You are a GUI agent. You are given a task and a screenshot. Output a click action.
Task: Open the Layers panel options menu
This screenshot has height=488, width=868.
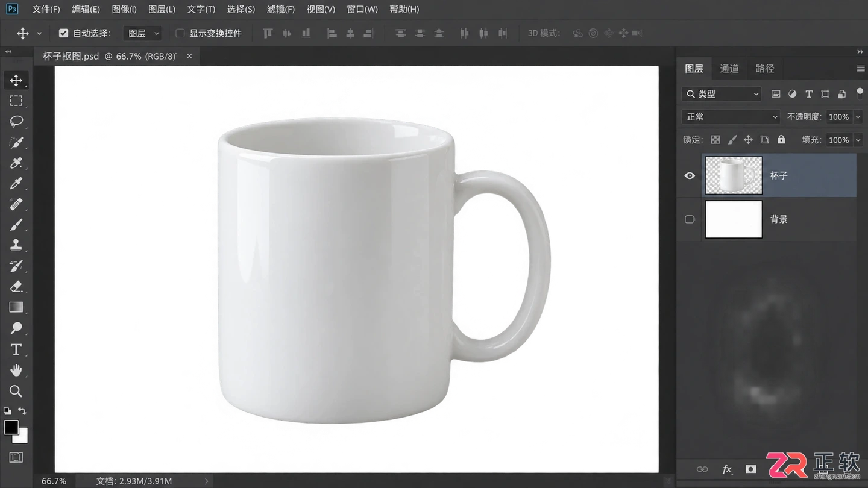(x=860, y=69)
